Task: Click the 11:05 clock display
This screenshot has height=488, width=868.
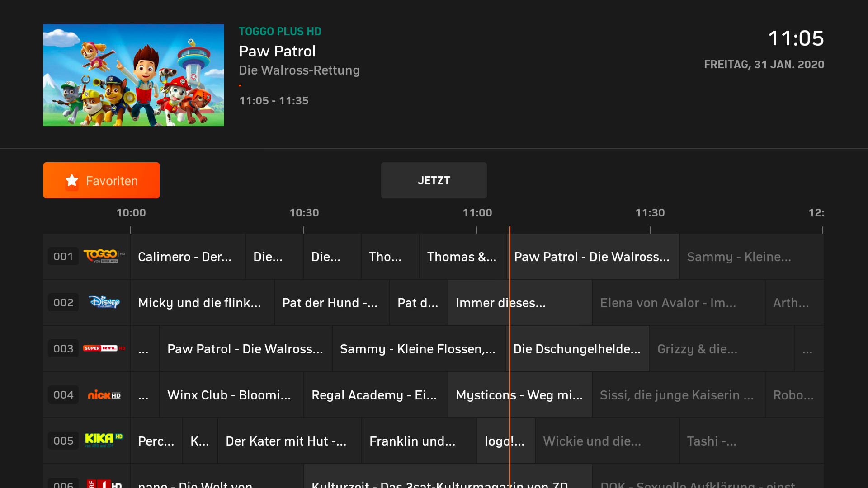Action: click(x=796, y=38)
